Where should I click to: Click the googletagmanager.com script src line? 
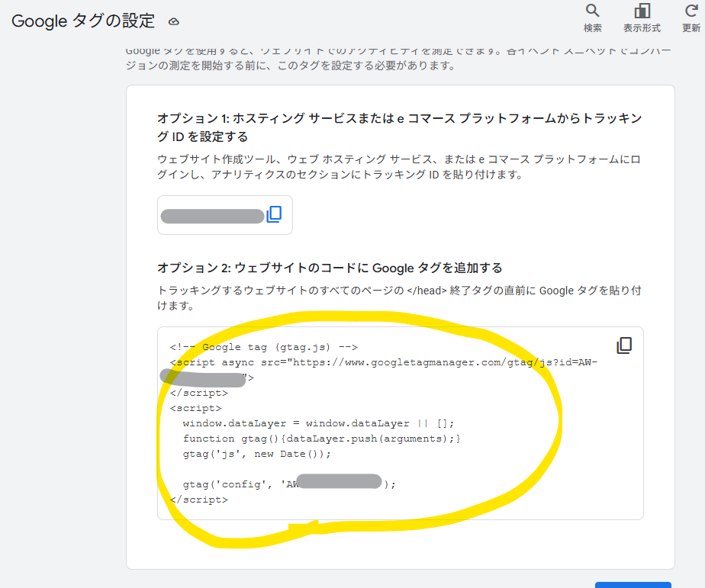click(x=384, y=362)
